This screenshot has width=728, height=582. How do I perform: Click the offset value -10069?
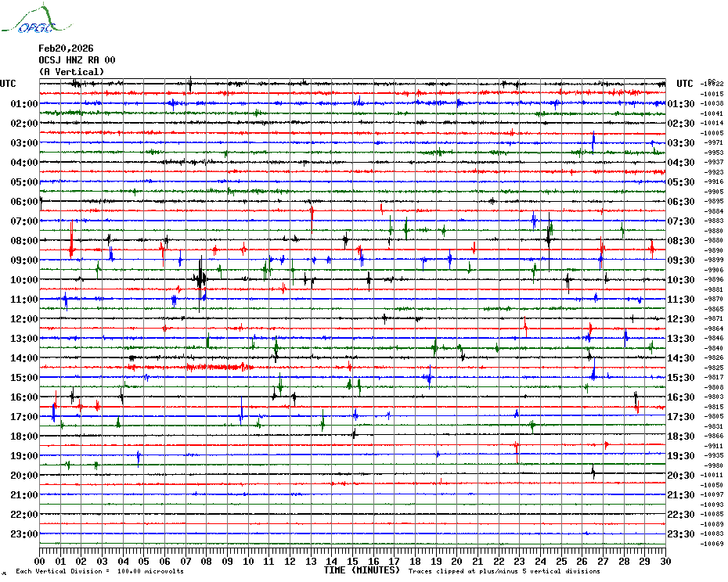point(712,544)
